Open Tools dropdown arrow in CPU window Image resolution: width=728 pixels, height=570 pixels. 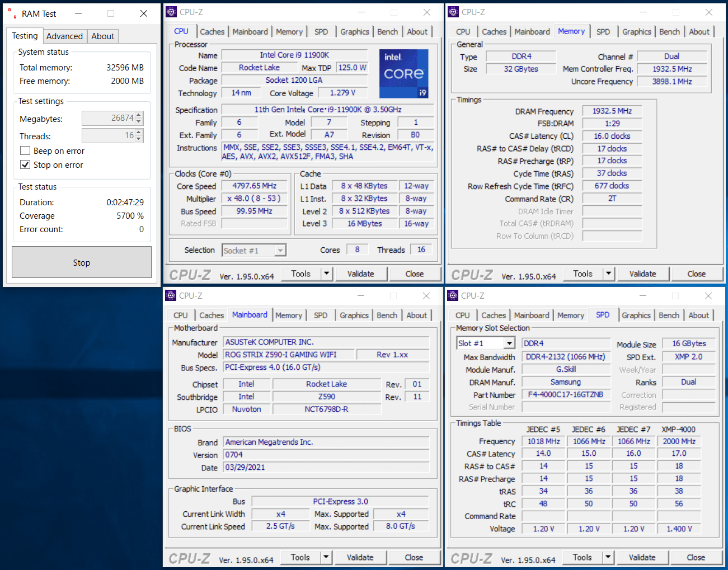(x=326, y=274)
